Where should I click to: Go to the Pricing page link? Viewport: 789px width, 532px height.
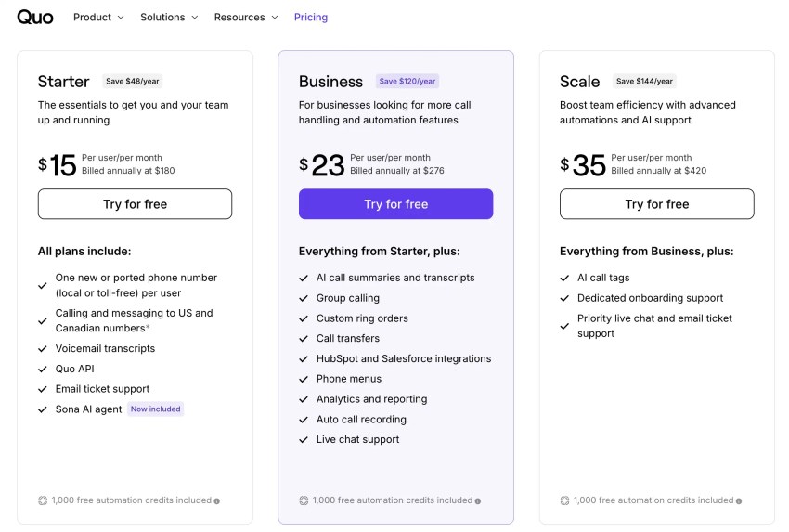310,17
